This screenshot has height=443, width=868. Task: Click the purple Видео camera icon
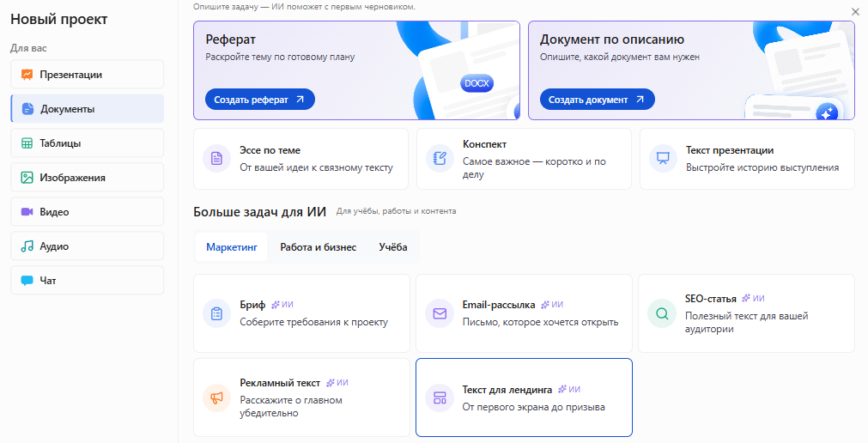coord(27,211)
